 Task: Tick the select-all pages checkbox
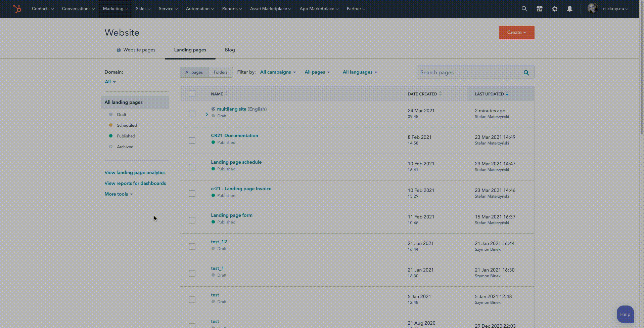pyautogui.click(x=192, y=94)
